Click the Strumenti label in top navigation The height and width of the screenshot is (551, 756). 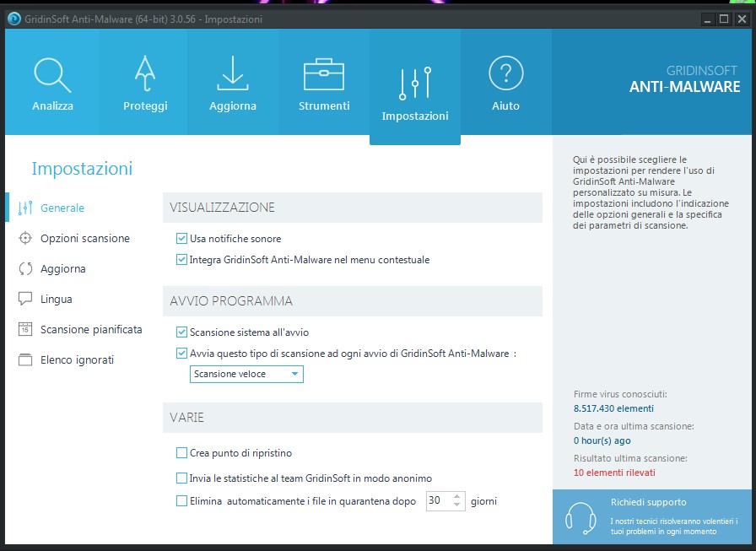(x=324, y=105)
